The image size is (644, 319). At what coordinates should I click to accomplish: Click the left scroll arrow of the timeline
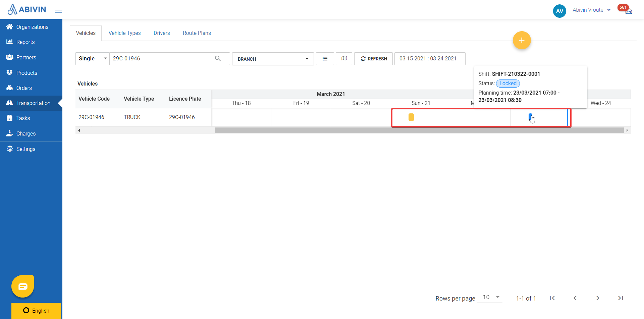click(x=79, y=130)
